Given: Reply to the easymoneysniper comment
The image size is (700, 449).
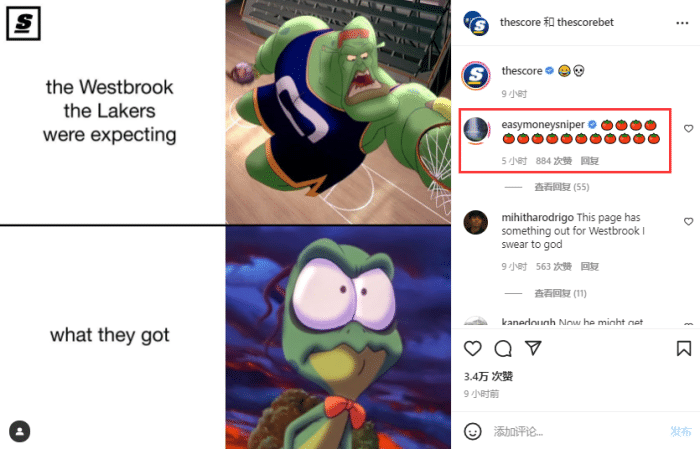Looking at the screenshot, I should (589, 161).
